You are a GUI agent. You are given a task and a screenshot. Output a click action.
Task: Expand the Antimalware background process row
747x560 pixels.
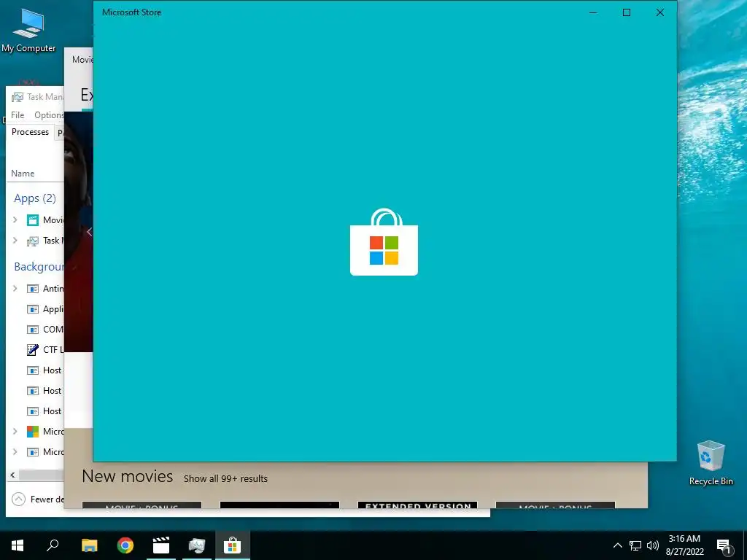[x=15, y=288]
